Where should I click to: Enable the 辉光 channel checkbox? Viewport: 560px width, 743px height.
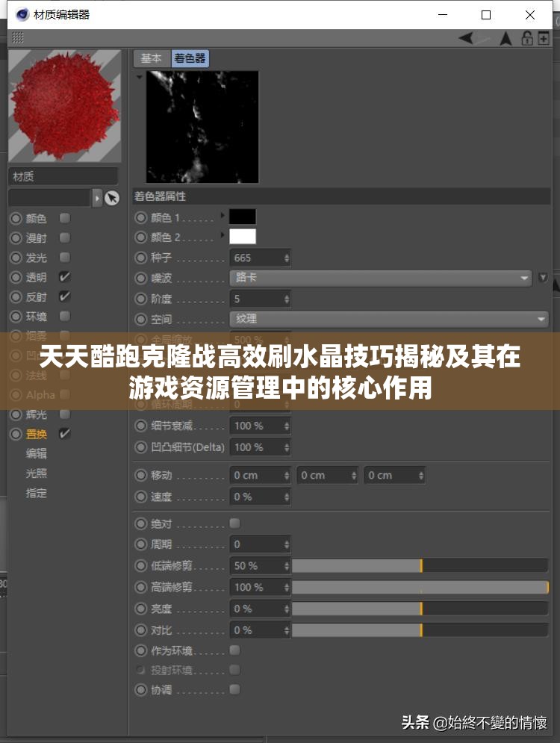click(x=65, y=414)
